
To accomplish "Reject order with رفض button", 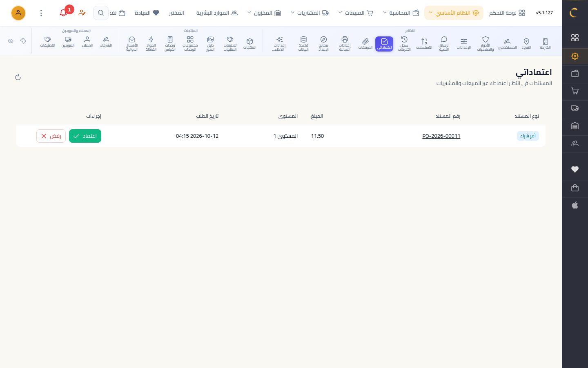I will click(51, 136).
